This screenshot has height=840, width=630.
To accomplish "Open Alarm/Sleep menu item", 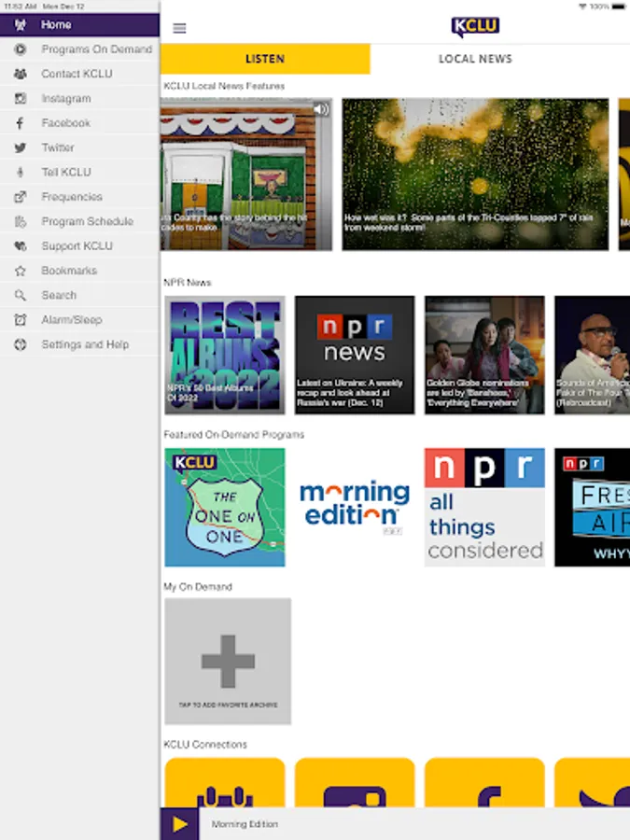I will tap(79, 320).
